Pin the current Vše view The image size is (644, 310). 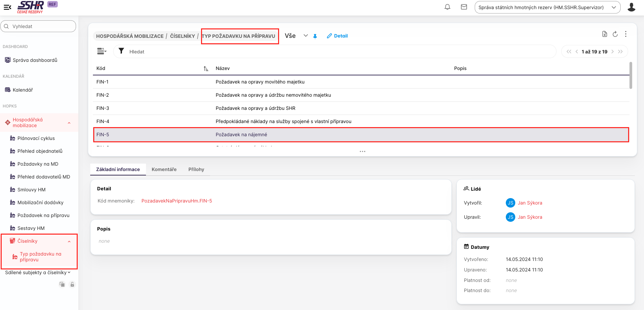(x=315, y=36)
